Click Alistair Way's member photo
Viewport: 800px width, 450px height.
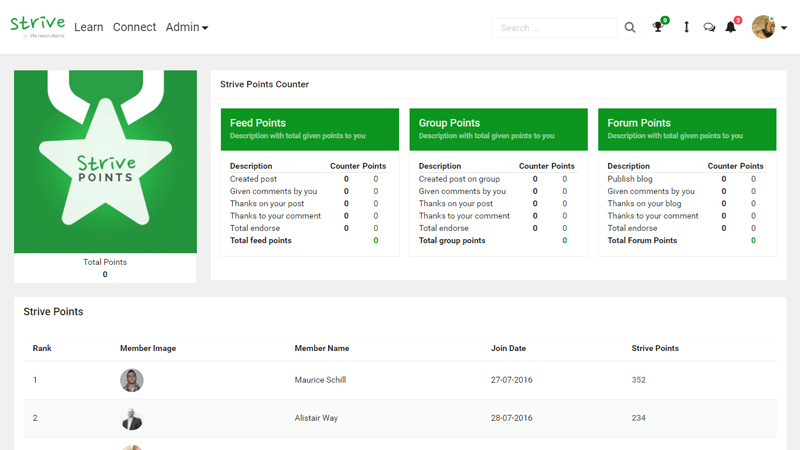(x=132, y=418)
